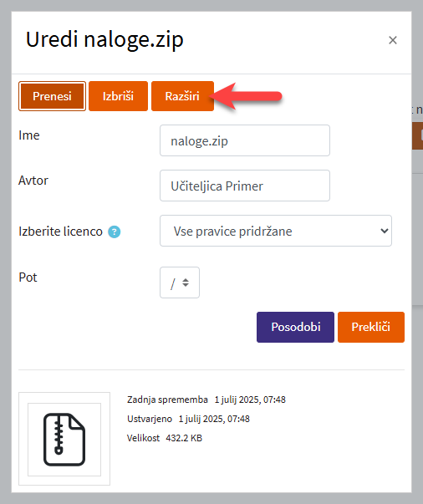Focus the Avtor field with Učiteljica Primer

[x=245, y=186]
